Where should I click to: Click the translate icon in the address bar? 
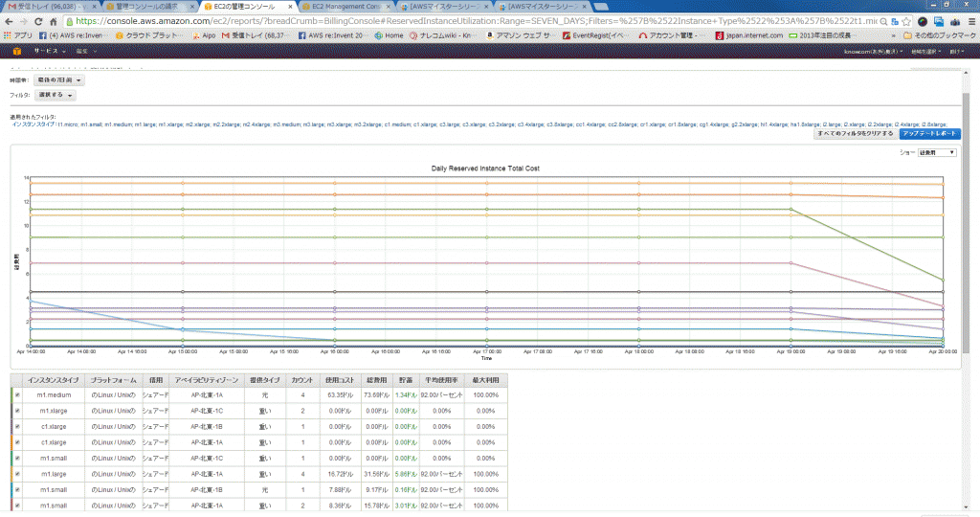coord(895,21)
